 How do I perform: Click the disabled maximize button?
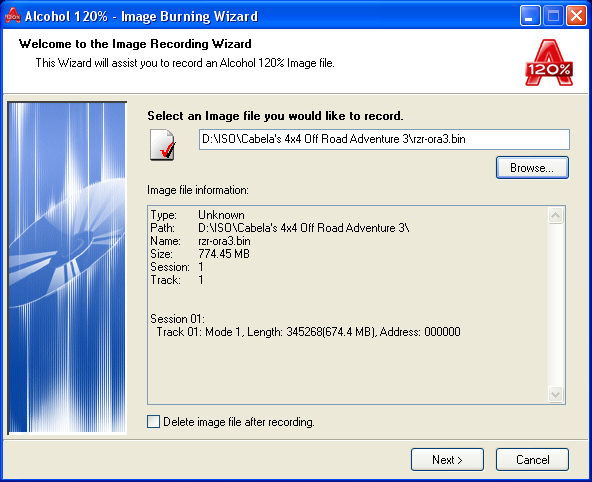[553, 16]
